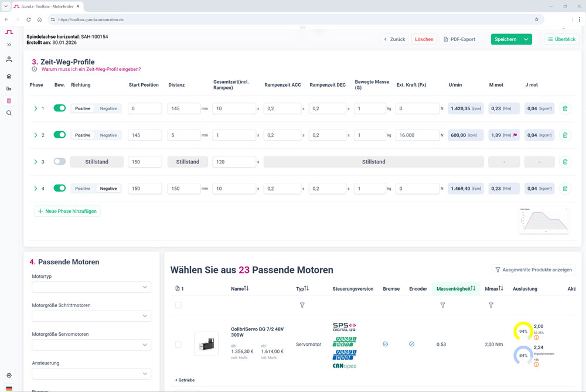The width and height of the screenshot is (586, 392).
Task: Open the motion profile chart thumbnail
Action: pos(544,220)
